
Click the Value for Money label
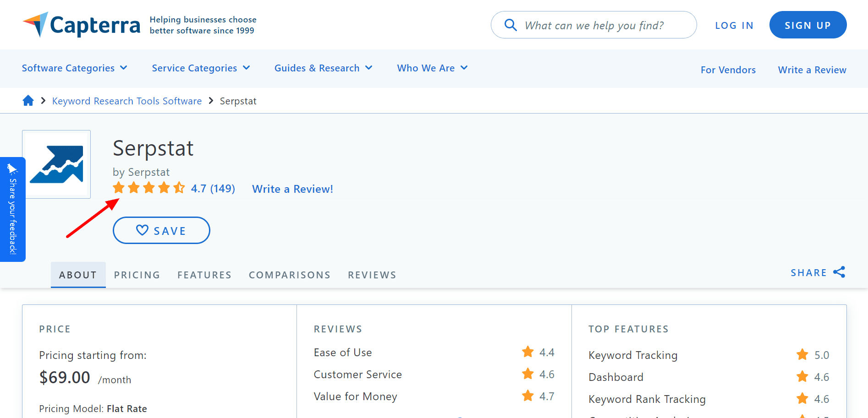click(x=356, y=396)
